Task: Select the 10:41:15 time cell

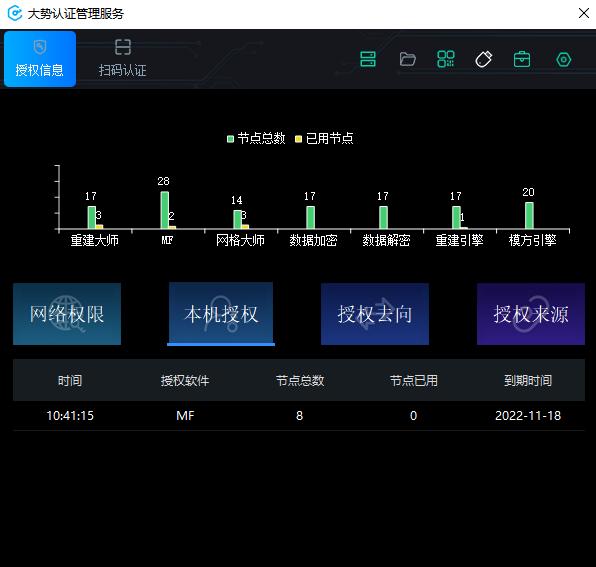Action: (x=70, y=415)
